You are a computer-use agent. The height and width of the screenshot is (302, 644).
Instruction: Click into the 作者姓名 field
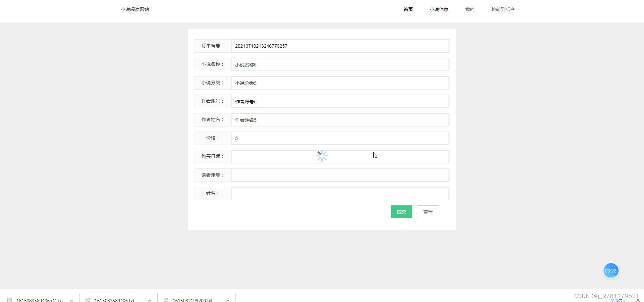[340, 120]
